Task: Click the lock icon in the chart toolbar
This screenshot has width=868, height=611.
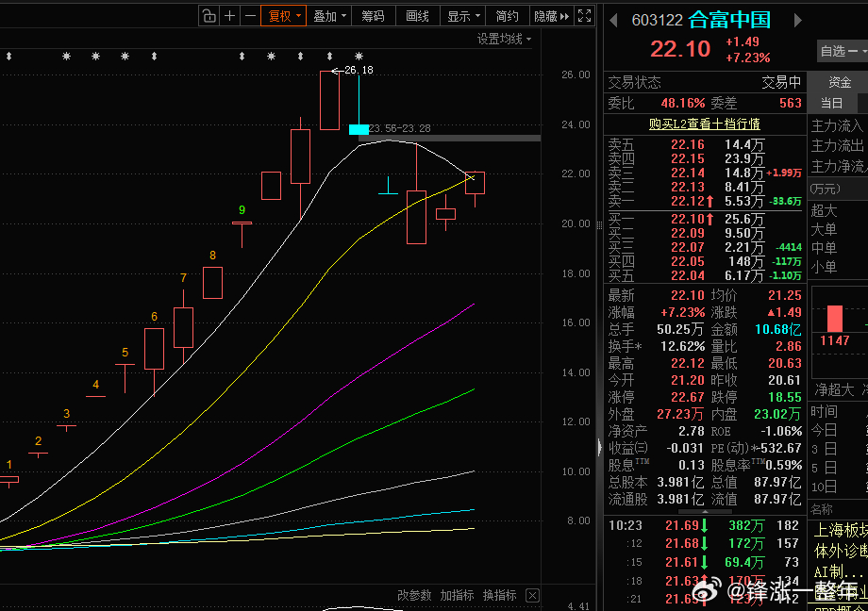Action: (x=209, y=16)
